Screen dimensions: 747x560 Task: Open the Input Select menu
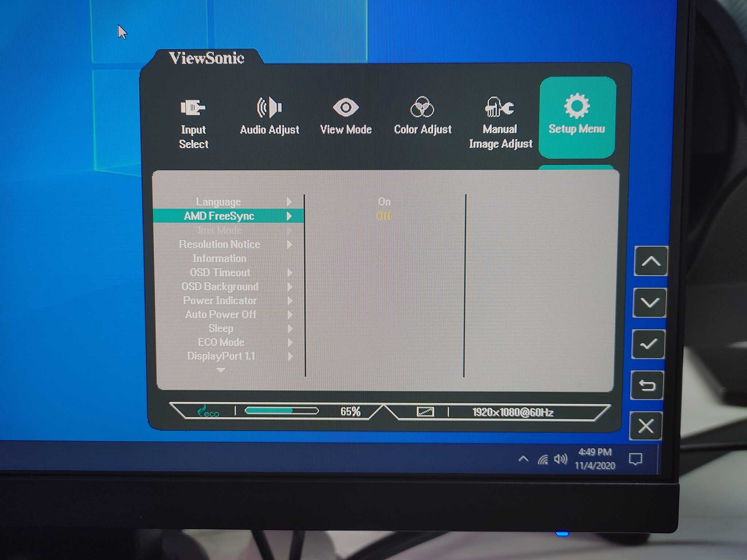click(x=193, y=120)
